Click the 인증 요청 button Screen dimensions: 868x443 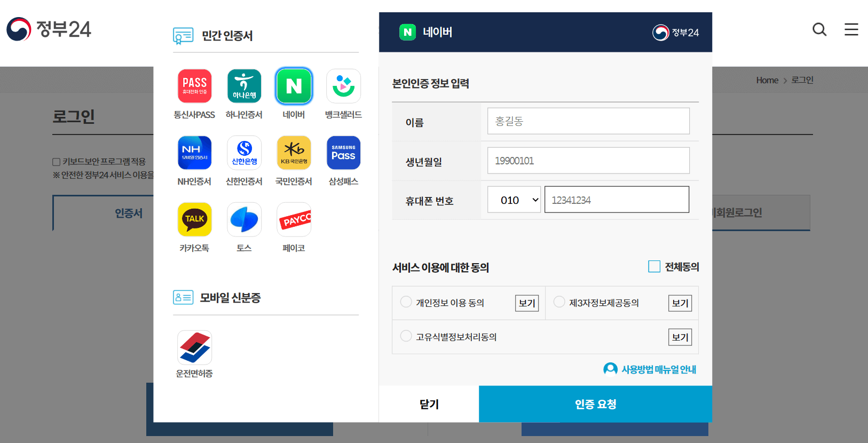595,404
